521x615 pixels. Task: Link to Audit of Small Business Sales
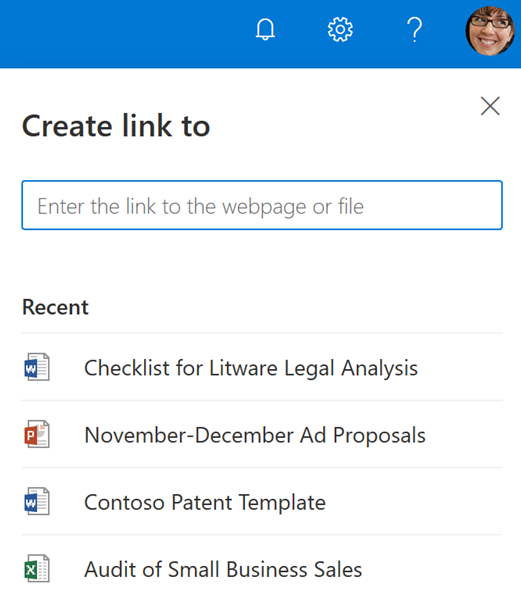pos(262,569)
